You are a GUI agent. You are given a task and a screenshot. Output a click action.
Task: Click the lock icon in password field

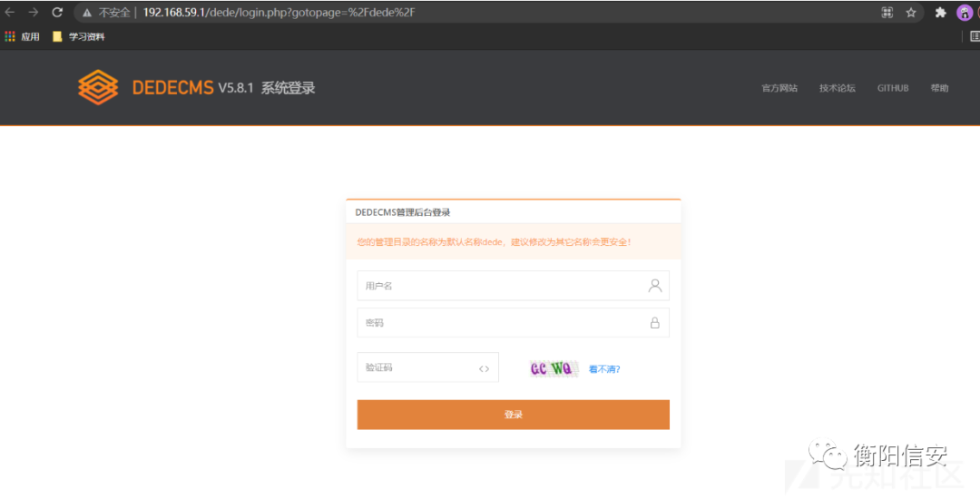[x=655, y=322]
